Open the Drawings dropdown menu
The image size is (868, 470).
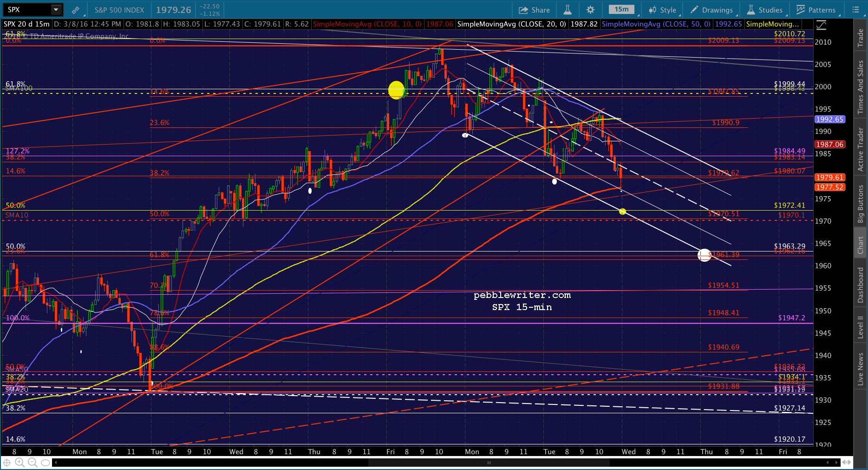coord(713,10)
